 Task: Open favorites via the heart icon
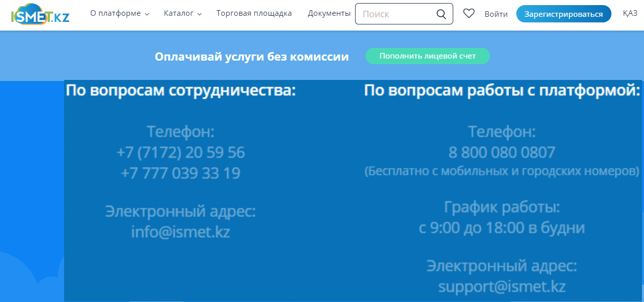point(469,14)
